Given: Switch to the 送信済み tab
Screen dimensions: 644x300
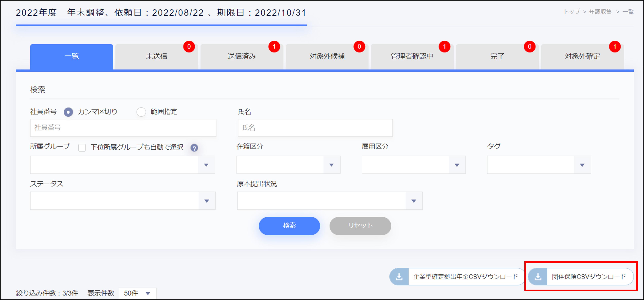Looking at the screenshot, I should pos(242,57).
